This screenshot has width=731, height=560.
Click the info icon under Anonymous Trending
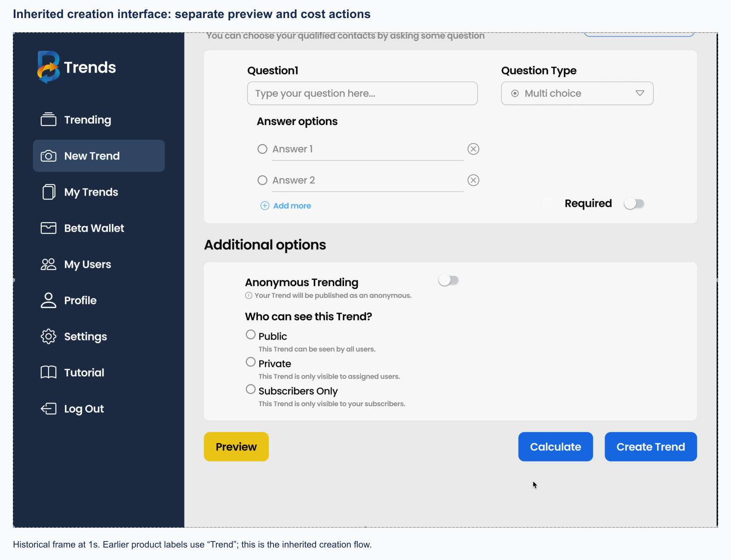[249, 295]
